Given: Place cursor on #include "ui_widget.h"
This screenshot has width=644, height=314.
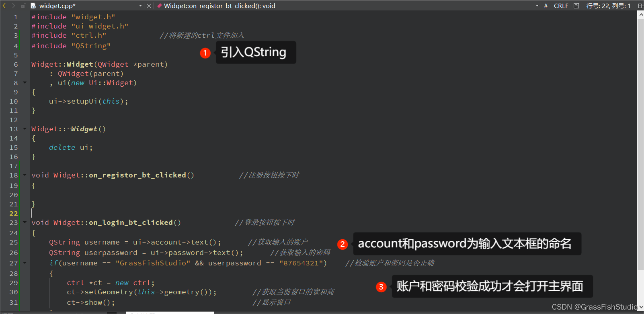Looking at the screenshot, I should [x=80, y=26].
